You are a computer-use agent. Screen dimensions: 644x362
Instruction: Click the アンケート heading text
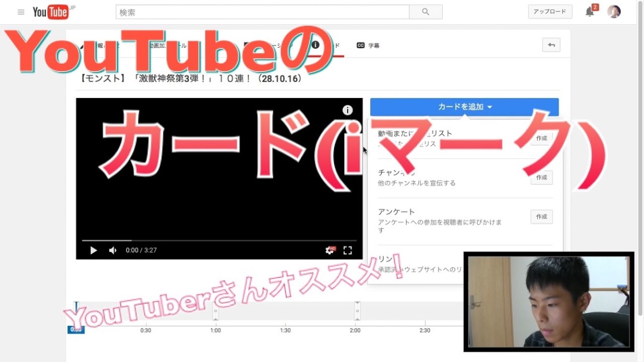(396, 212)
